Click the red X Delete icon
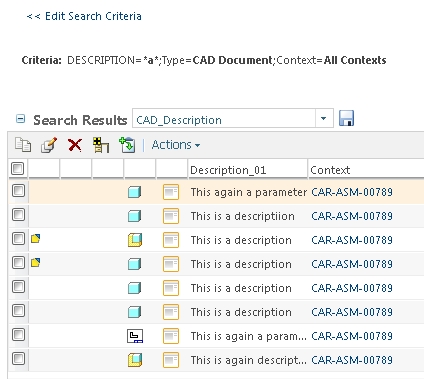This screenshot has height=379, width=424. pyautogui.click(x=75, y=145)
